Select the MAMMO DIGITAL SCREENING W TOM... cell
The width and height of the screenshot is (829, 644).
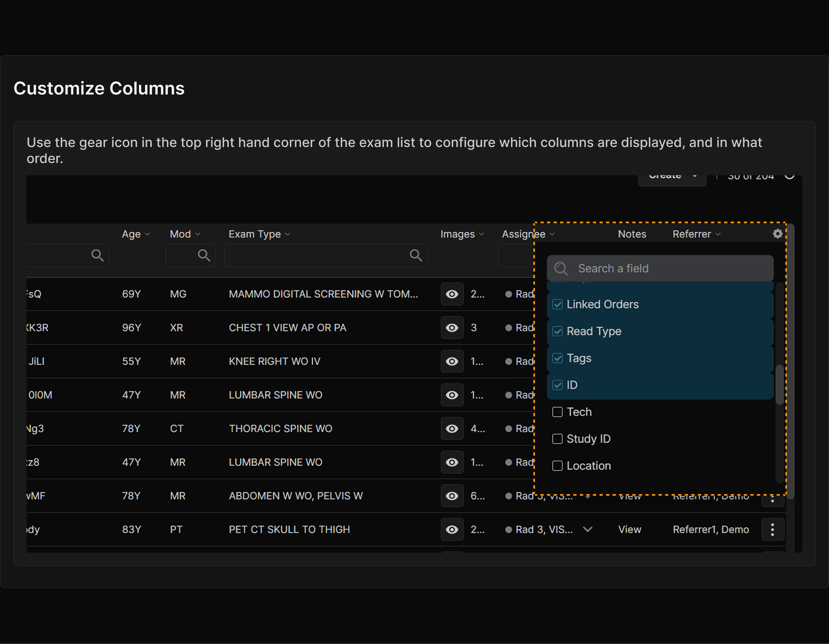pyautogui.click(x=323, y=294)
